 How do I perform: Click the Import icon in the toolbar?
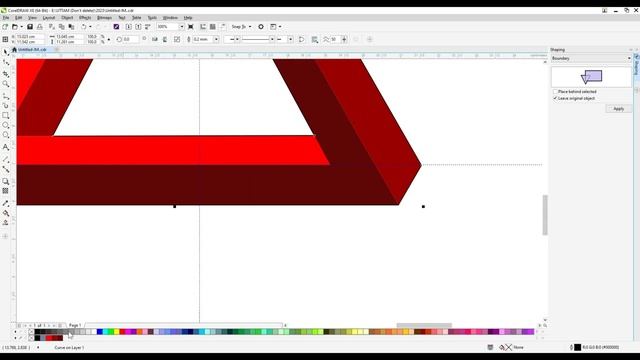click(x=129, y=27)
